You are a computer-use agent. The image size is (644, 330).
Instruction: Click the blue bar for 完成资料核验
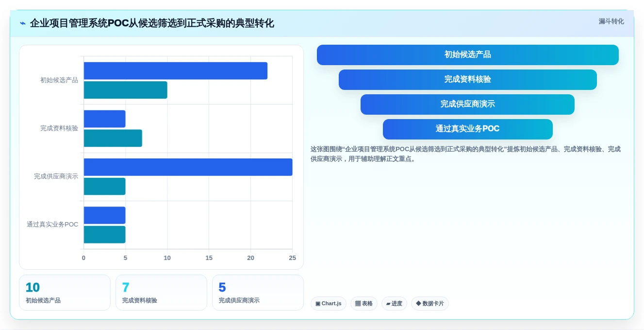[x=104, y=119]
